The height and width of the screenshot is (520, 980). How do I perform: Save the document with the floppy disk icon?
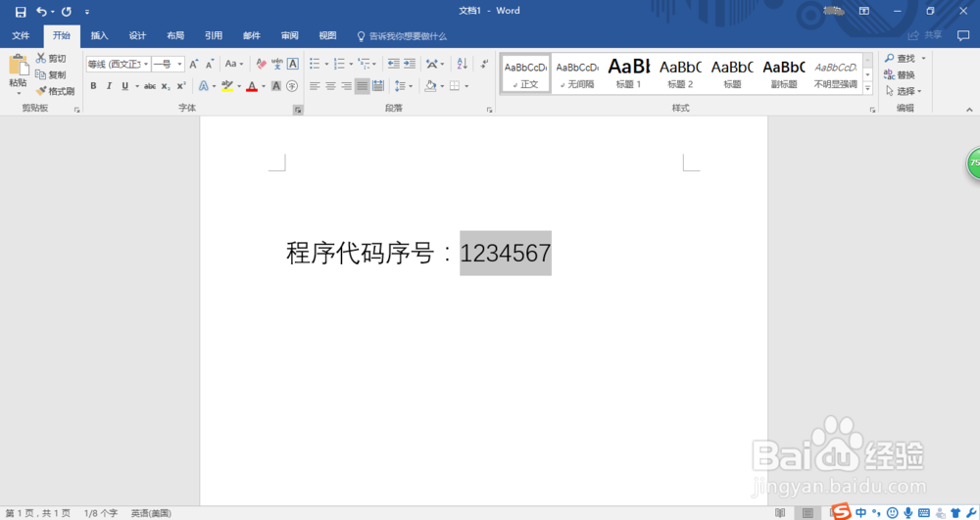click(21, 11)
